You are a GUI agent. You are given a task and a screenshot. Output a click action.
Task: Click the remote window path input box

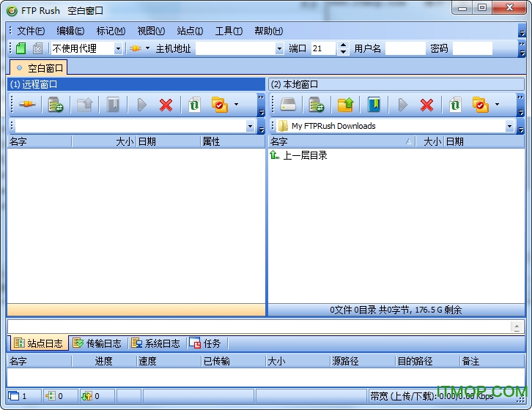pos(131,126)
